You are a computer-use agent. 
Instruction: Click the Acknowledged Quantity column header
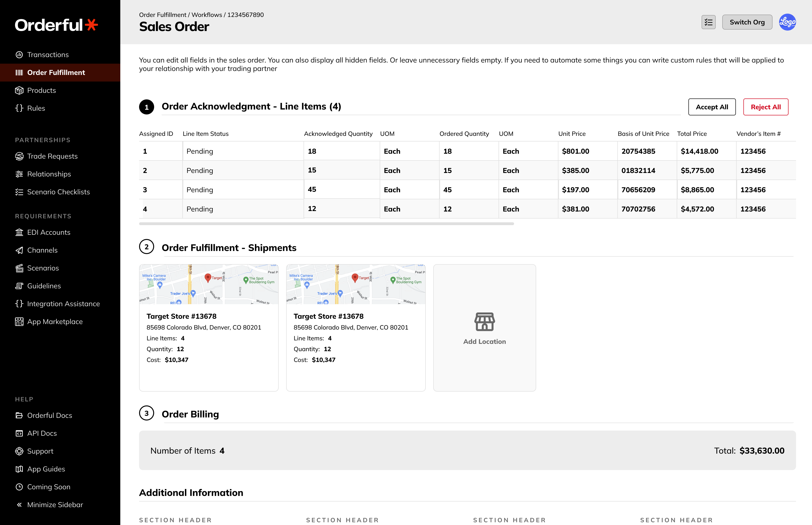pos(338,134)
